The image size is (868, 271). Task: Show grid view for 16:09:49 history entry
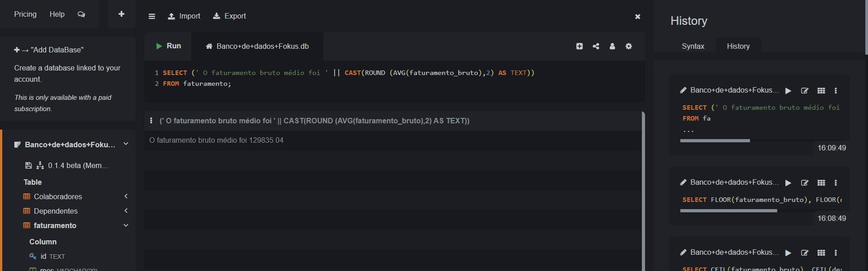point(821,91)
